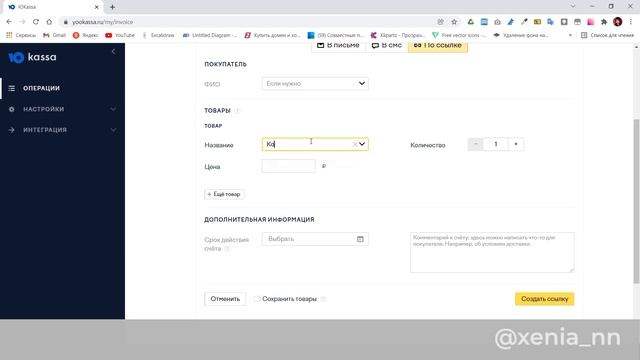
Task: Clear the product name with the X
Action: tap(355, 144)
